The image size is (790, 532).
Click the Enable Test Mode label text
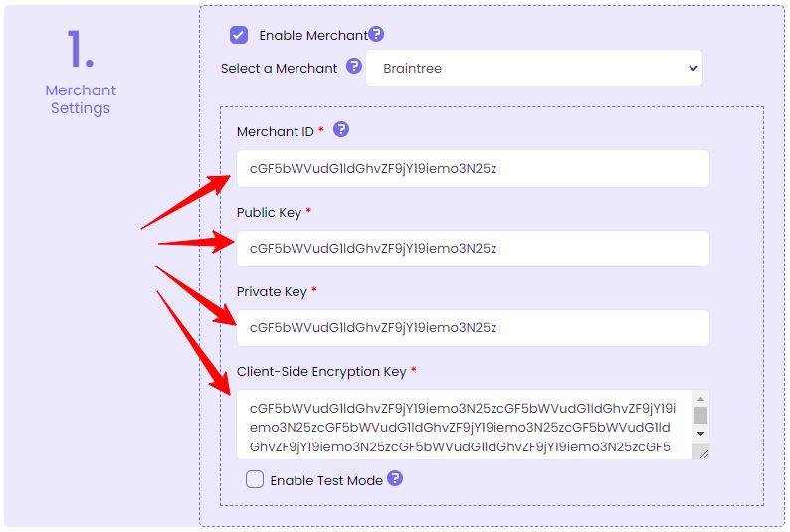[x=326, y=480]
